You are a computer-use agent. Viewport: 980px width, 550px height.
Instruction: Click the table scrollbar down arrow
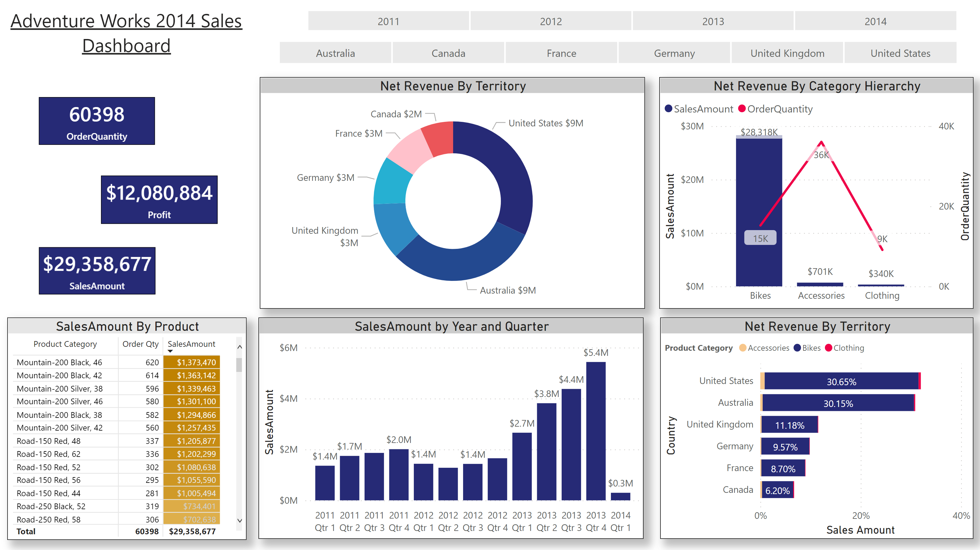click(240, 520)
